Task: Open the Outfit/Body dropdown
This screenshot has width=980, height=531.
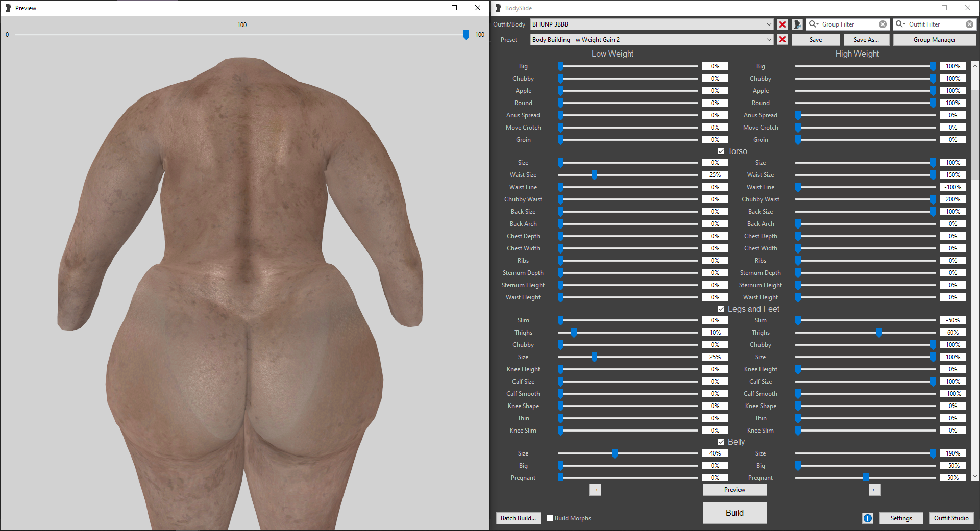Action: click(x=652, y=24)
